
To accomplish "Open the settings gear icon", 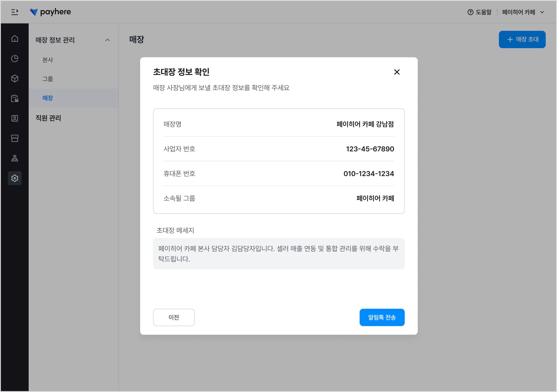I will click(x=15, y=178).
